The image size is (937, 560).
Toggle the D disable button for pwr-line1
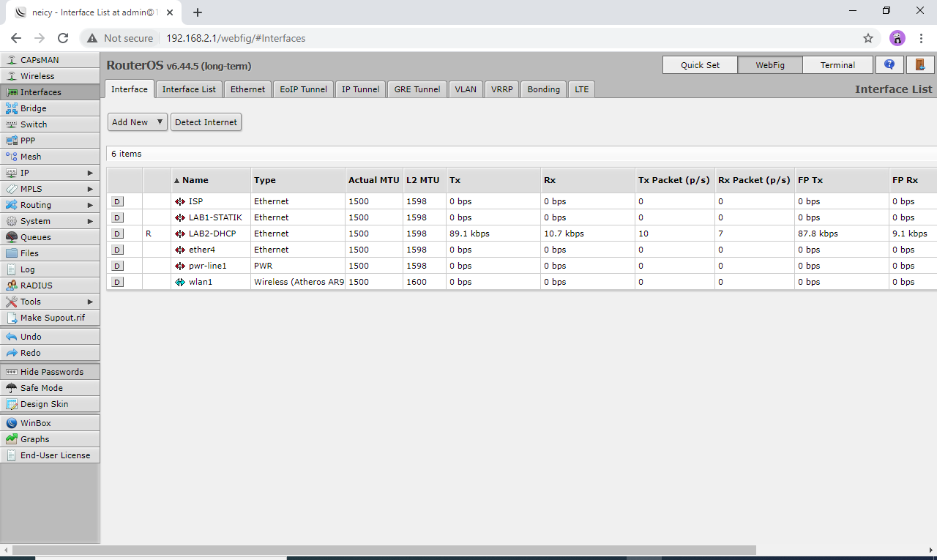point(117,266)
